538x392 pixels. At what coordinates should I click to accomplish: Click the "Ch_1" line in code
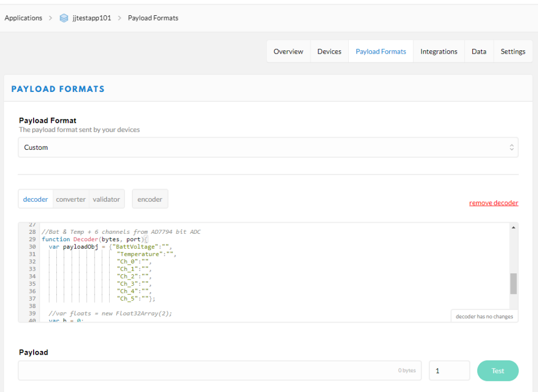tap(134, 269)
